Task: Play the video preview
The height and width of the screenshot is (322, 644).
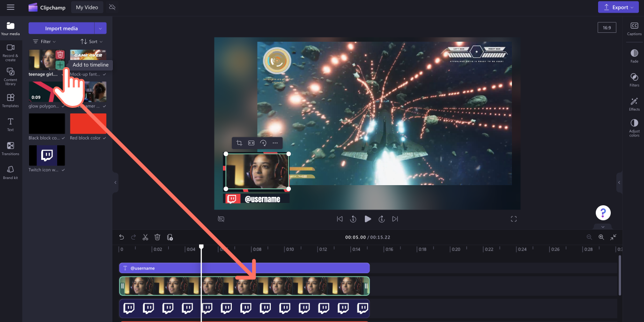Action: [368, 219]
